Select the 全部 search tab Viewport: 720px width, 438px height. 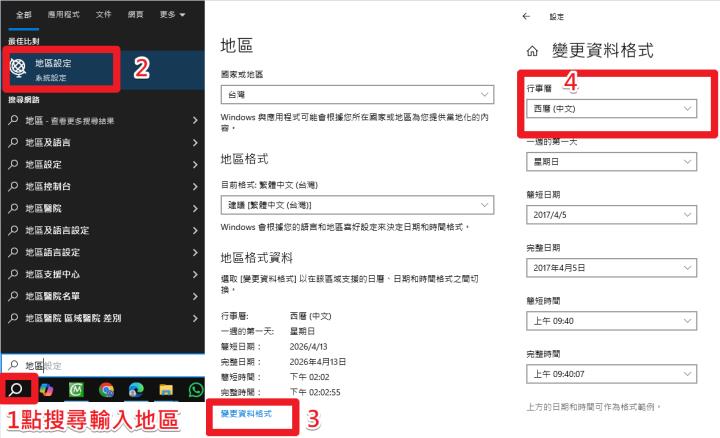(x=24, y=15)
